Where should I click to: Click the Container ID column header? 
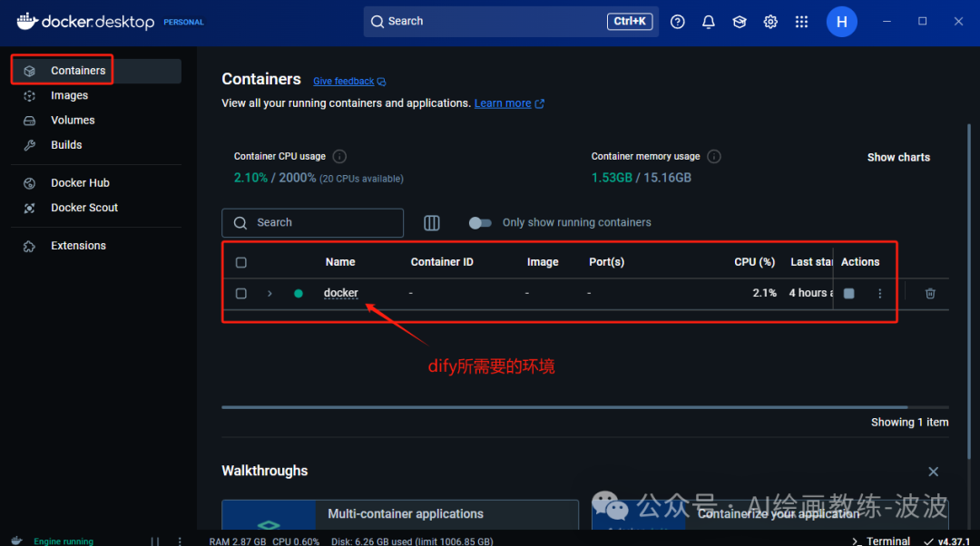pyautogui.click(x=442, y=262)
